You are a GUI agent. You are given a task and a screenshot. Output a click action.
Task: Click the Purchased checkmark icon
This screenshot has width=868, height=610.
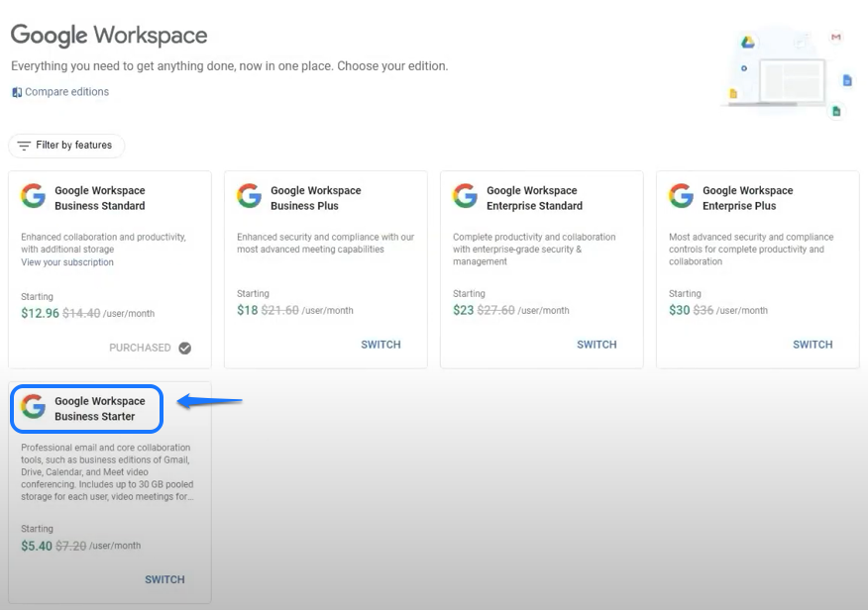[184, 348]
